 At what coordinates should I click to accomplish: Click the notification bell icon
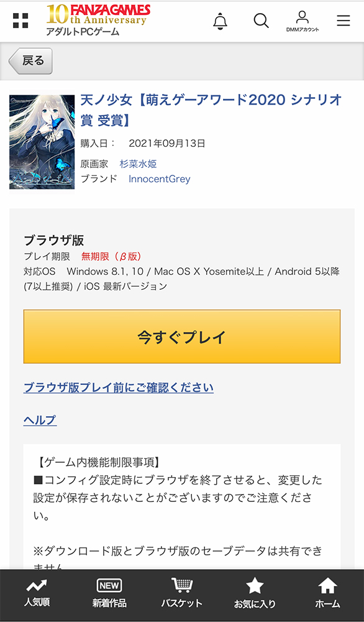(x=221, y=21)
